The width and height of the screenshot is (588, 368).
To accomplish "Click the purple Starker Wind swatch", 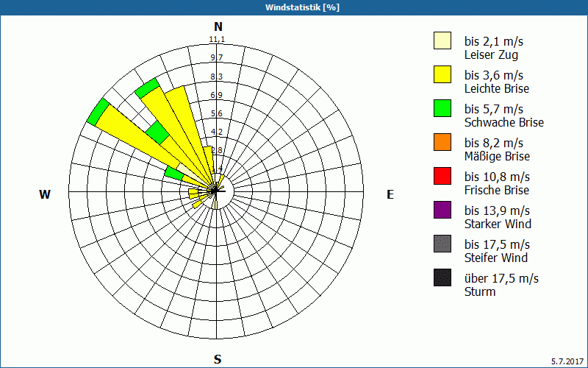I will click(442, 210).
